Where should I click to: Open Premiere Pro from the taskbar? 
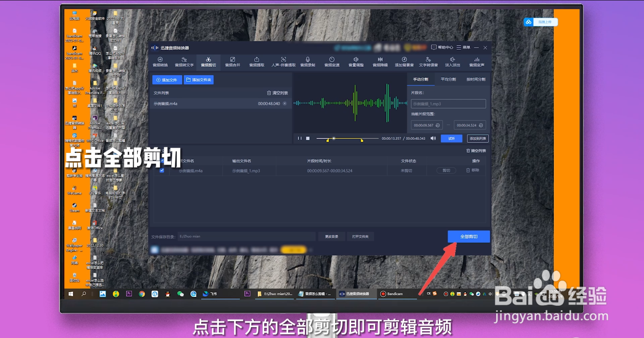click(x=129, y=294)
